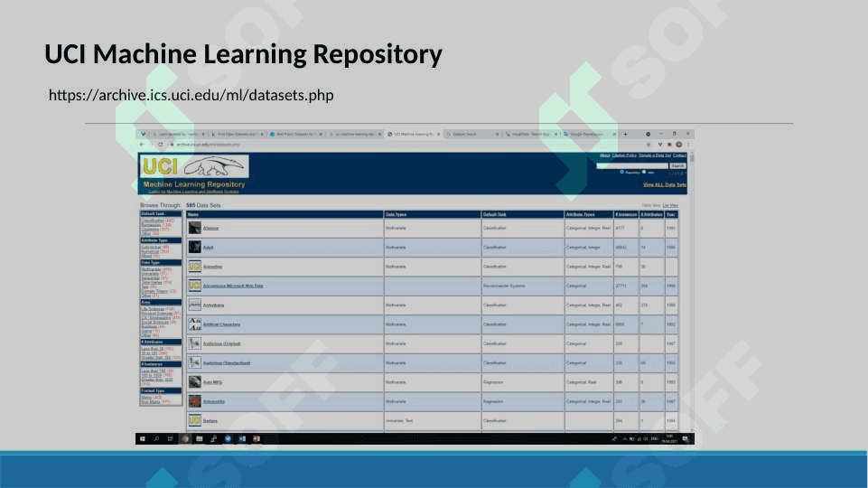Click the repository search input box
868x488 pixels.
632,165
